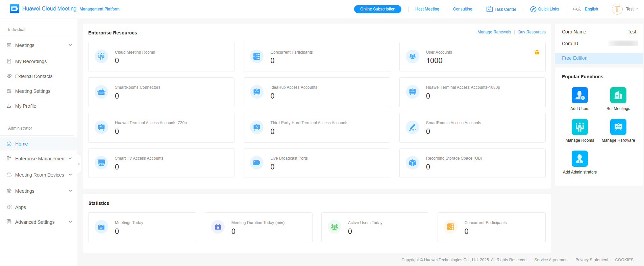Open Add Users popular function icon
Image resolution: width=644 pixels, height=266 pixels.
tap(580, 95)
